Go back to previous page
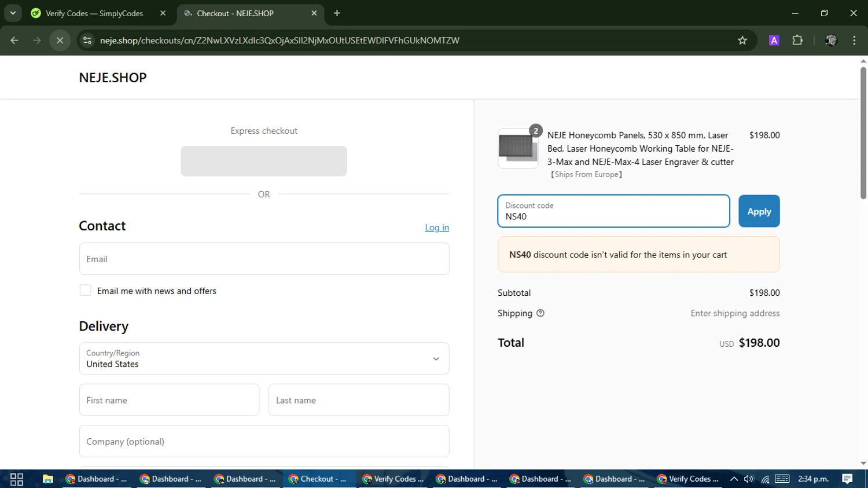Viewport: 868px width, 488px height. click(x=14, y=41)
